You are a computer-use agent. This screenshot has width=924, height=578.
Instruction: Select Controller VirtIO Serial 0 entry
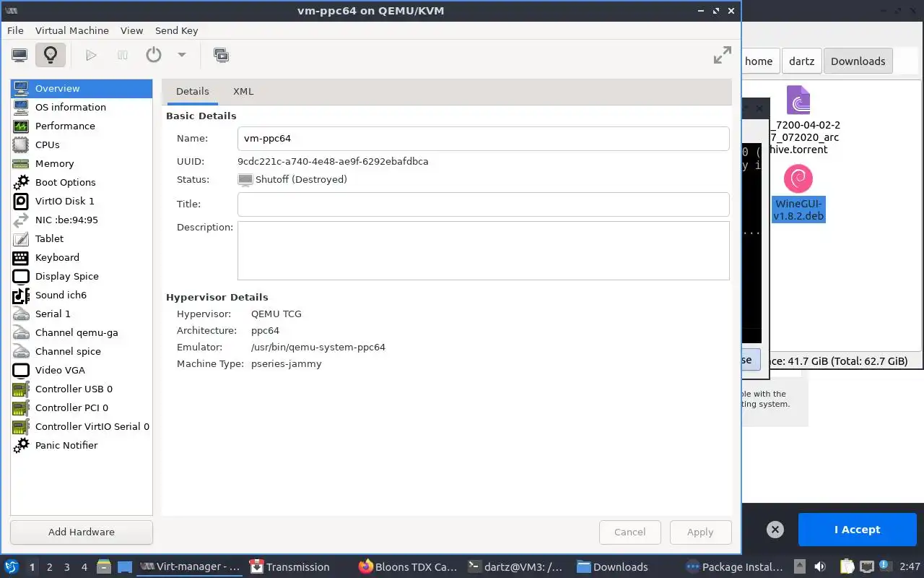point(82,426)
